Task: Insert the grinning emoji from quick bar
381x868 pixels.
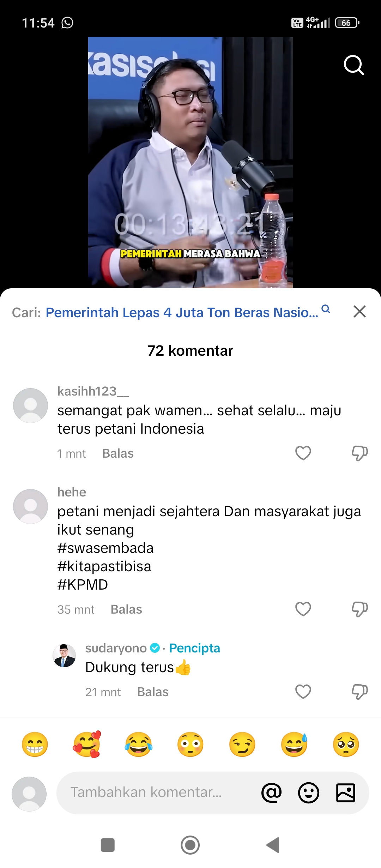Action: (35, 745)
